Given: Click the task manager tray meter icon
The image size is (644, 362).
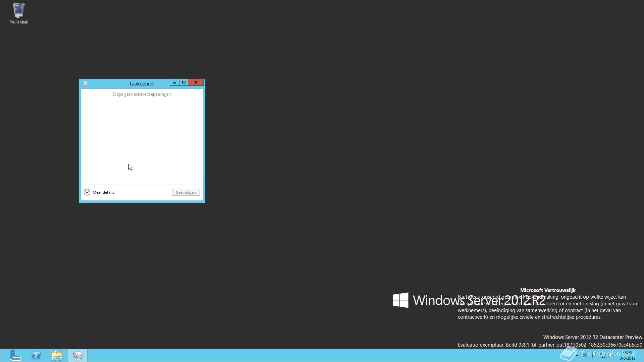Looking at the screenshot, I should coord(585,355).
